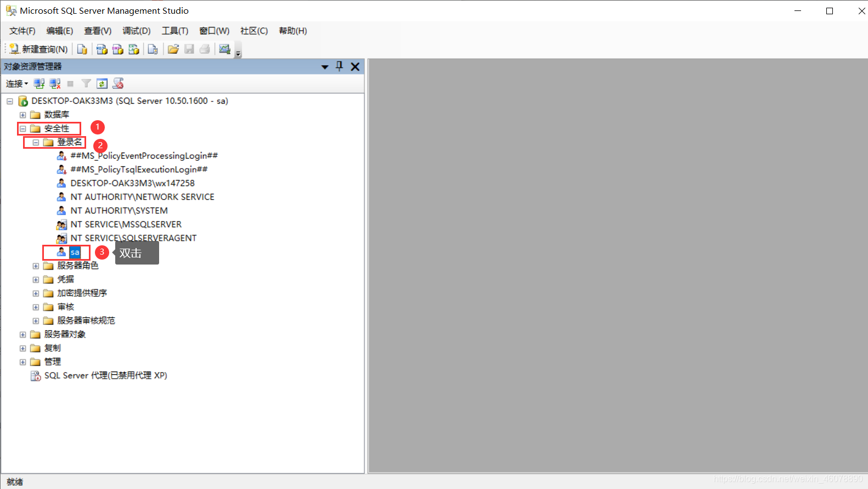Screen dimensions: 868x489
Task: Click the SQL Server Compact Query icon
Action: coord(153,49)
